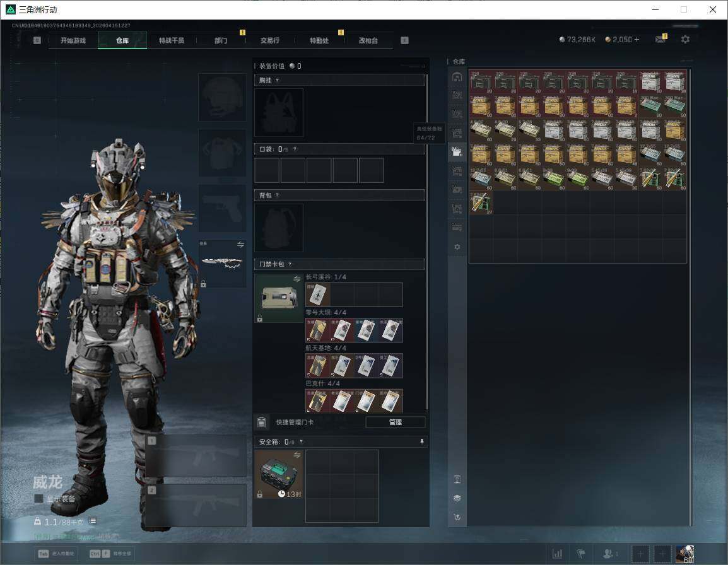Click the flag icon in bottom bar

(x=581, y=554)
